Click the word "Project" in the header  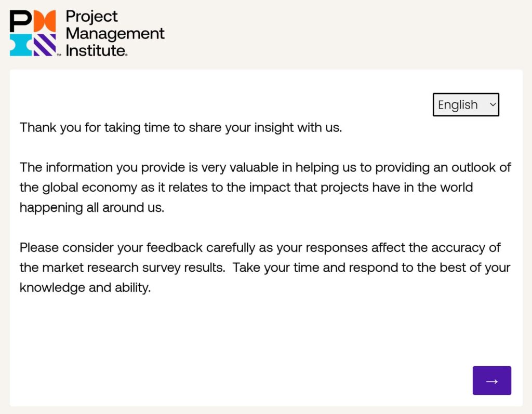(92, 17)
